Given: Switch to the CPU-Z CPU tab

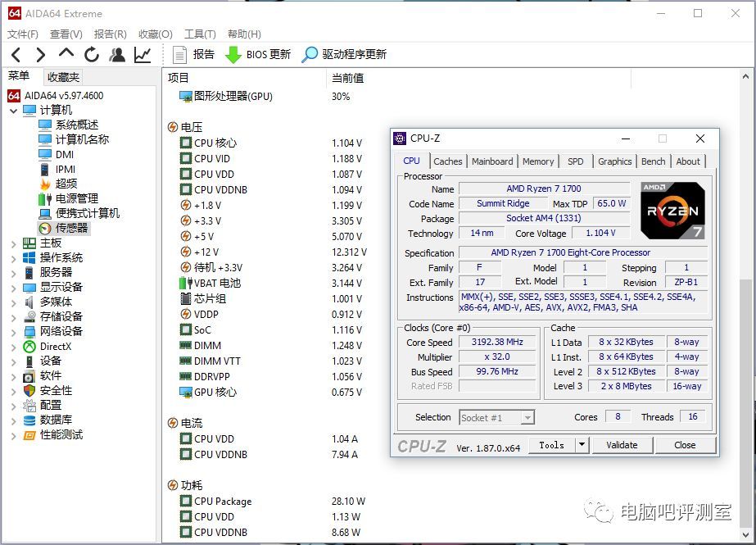Looking at the screenshot, I should click(411, 161).
